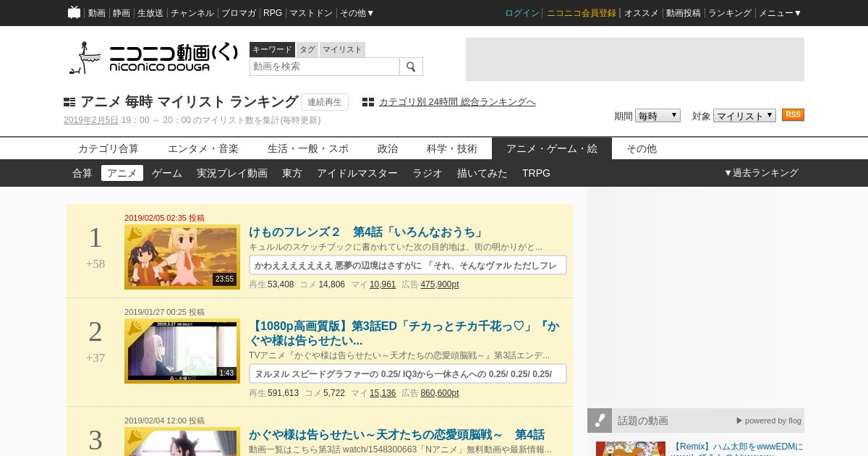Expand the メニュー dropdown in top bar
Image resolution: width=868 pixels, height=456 pixels.
(x=780, y=13)
